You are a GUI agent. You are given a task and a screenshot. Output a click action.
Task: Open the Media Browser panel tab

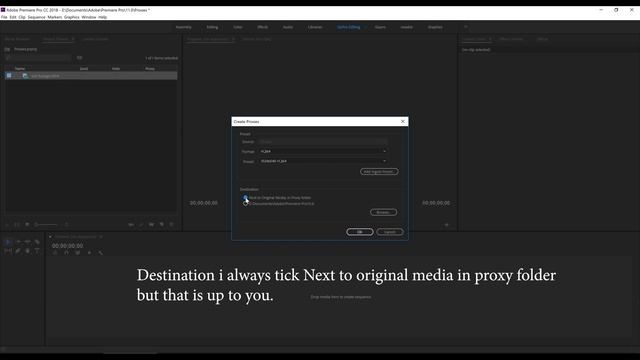pyautogui.click(x=17, y=39)
